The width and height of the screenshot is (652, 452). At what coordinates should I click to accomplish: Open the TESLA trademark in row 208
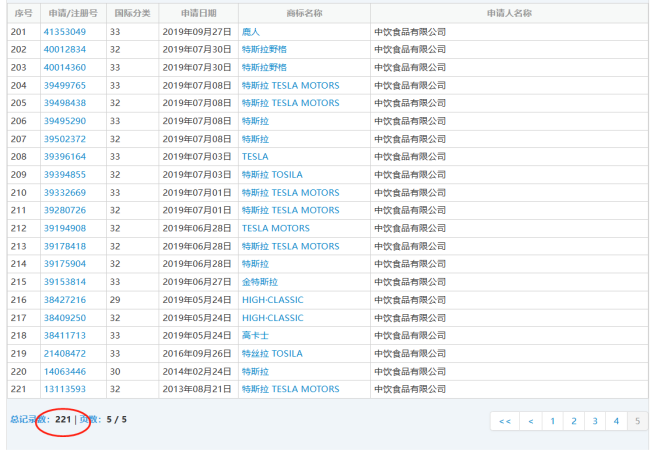click(x=255, y=157)
